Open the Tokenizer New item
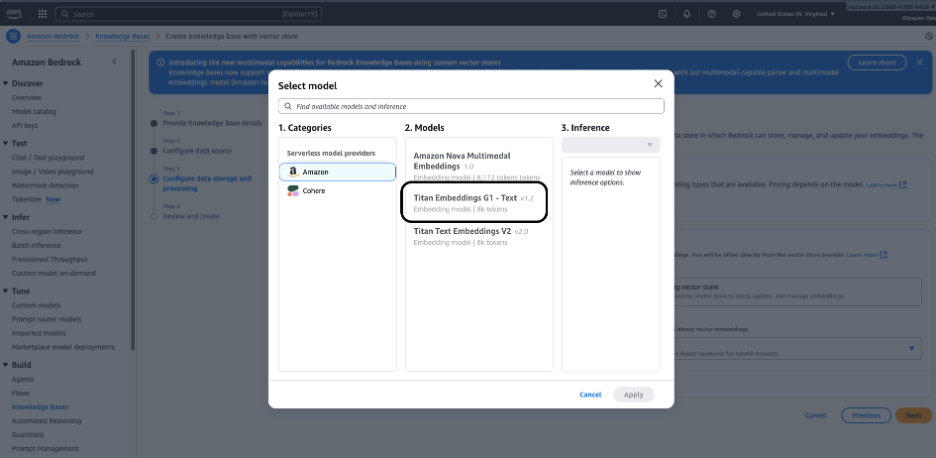 point(36,199)
